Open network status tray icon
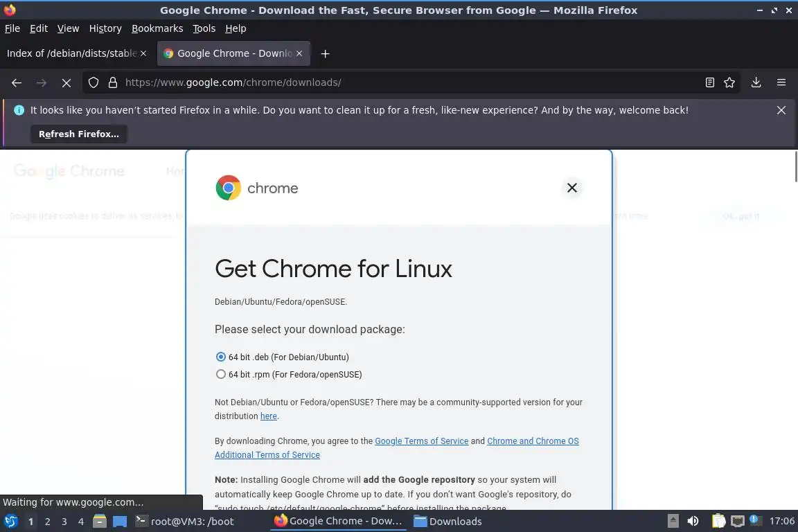Image resolution: width=798 pixels, height=532 pixels. (x=738, y=522)
